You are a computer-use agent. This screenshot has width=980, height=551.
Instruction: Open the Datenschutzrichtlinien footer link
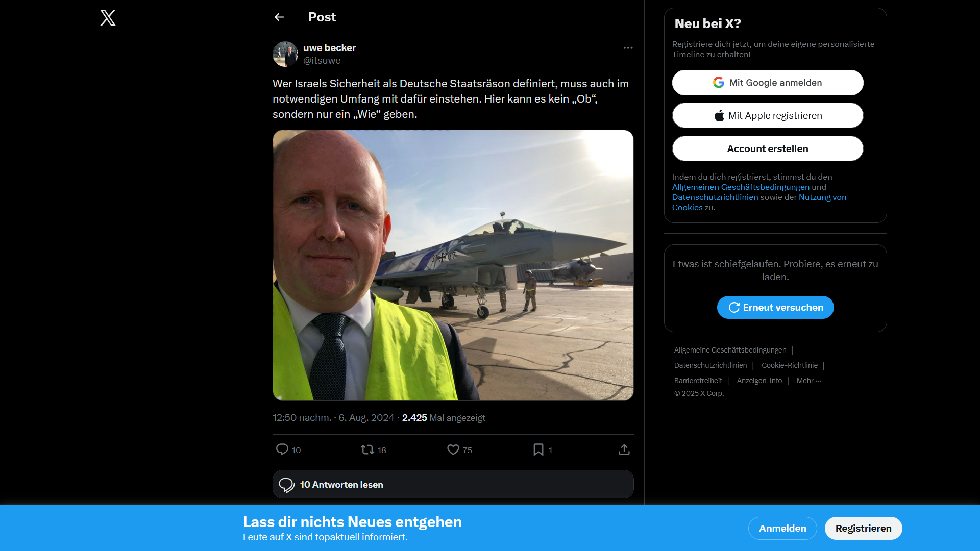(x=710, y=365)
